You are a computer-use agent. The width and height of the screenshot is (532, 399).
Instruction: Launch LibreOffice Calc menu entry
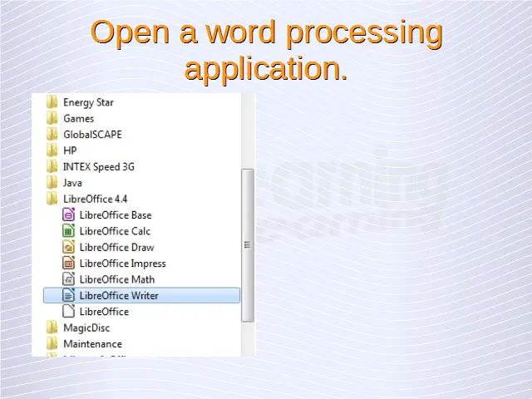click(x=115, y=231)
